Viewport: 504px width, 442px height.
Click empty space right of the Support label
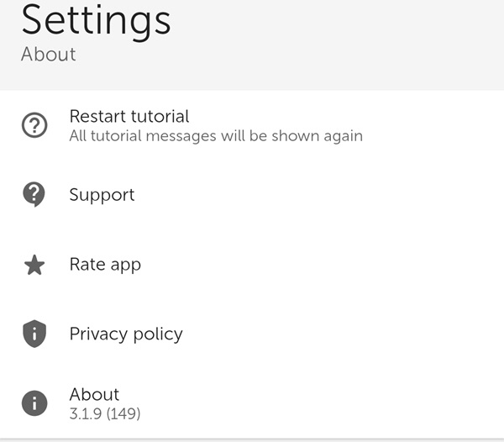tap(336, 195)
